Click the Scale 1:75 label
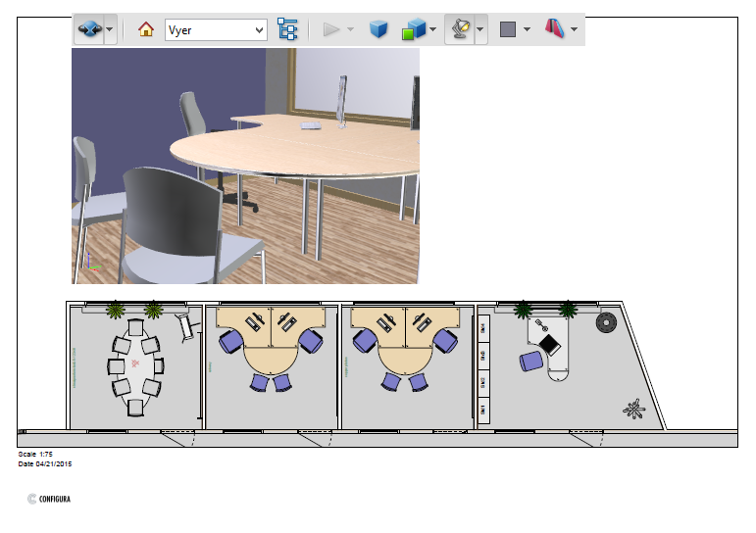The width and height of the screenshot is (756, 533). click(37, 456)
